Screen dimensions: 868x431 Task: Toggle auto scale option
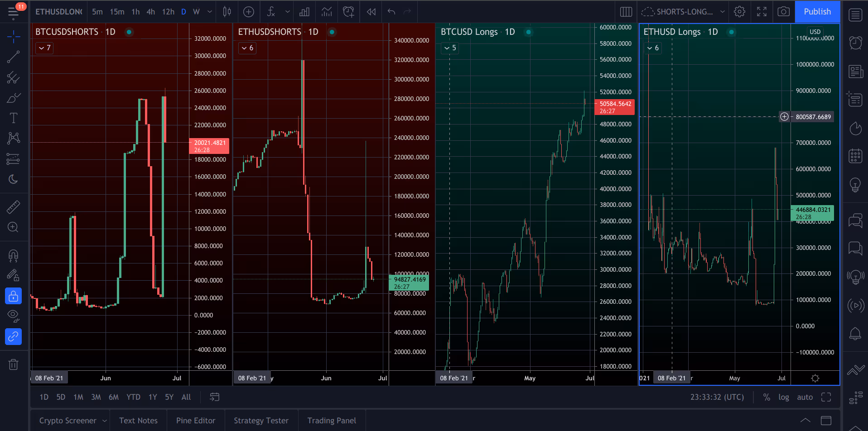(x=805, y=397)
